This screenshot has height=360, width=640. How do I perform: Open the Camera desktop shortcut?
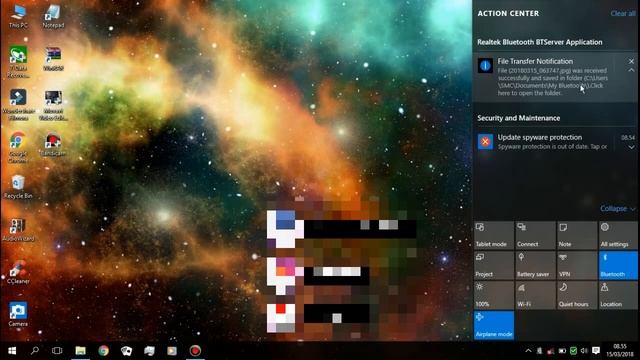(18, 315)
